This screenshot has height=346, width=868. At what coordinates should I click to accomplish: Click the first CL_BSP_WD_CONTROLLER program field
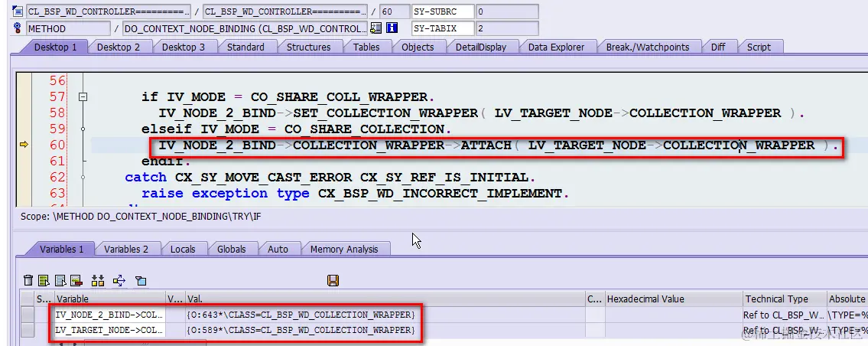(108, 11)
